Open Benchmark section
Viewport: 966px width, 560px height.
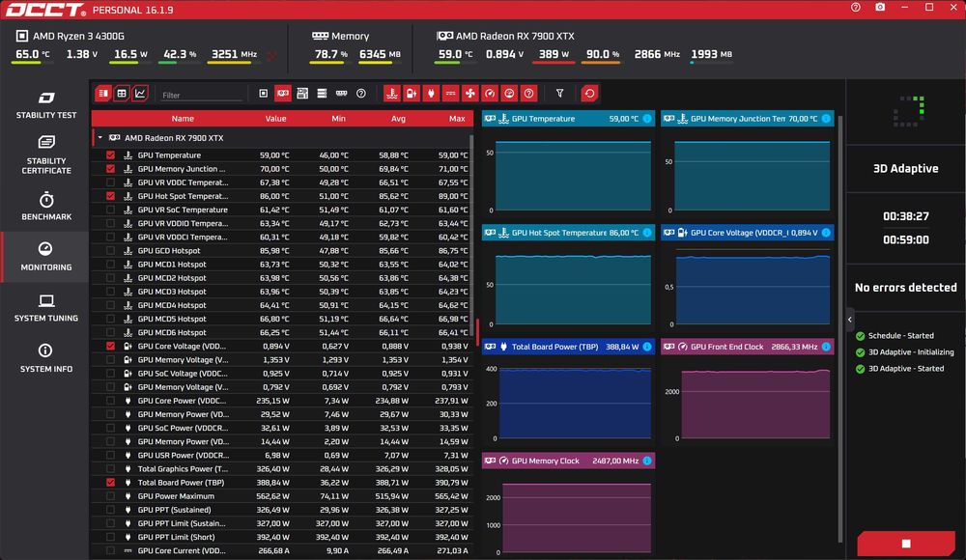[x=46, y=207]
